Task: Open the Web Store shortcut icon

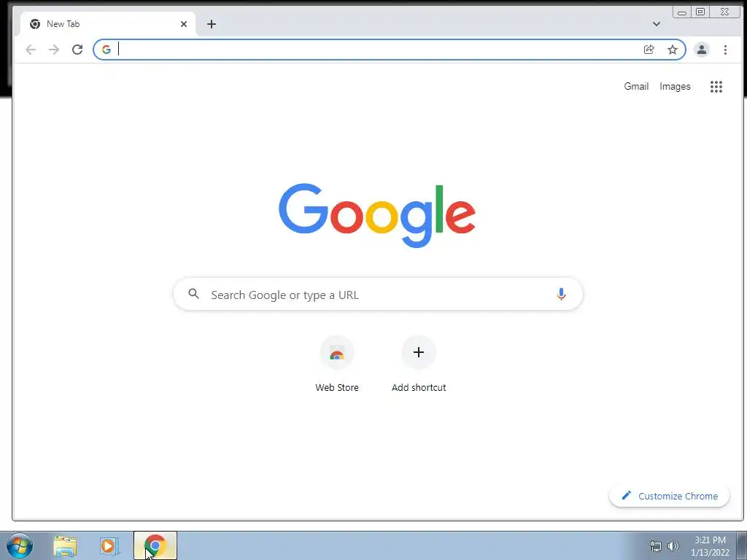Action: pyautogui.click(x=337, y=352)
